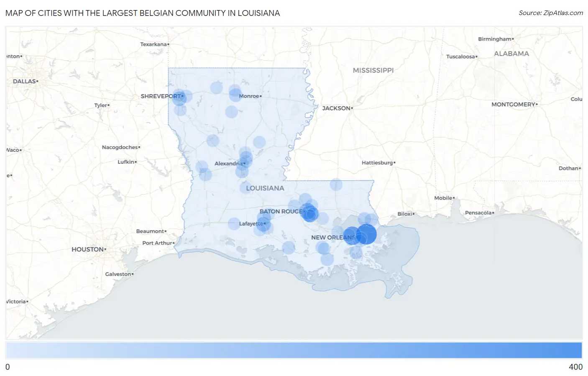Click the Biloxi city label
The height and width of the screenshot is (376, 588).
pyautogui.click(x=404, y=214)
